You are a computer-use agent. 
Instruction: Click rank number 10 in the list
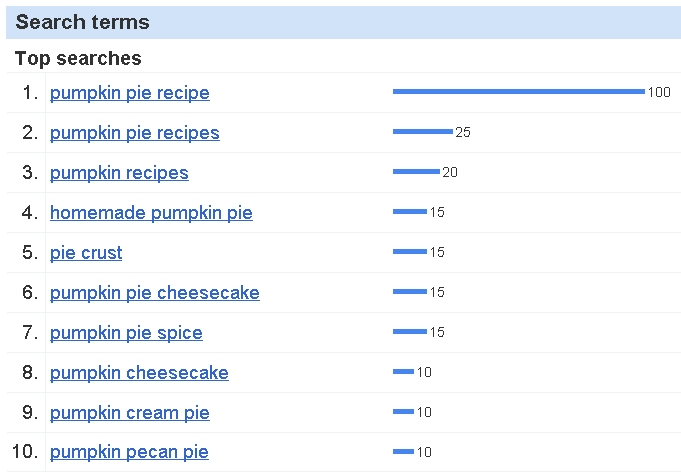pyautogui.click(x=25, y=452)
